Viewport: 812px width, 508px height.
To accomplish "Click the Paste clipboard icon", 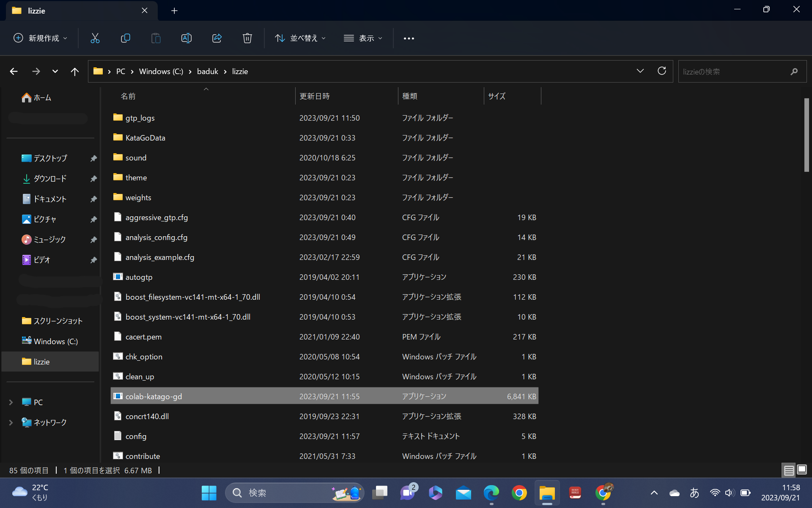I will pyautogui.click(x=156, y=38).
